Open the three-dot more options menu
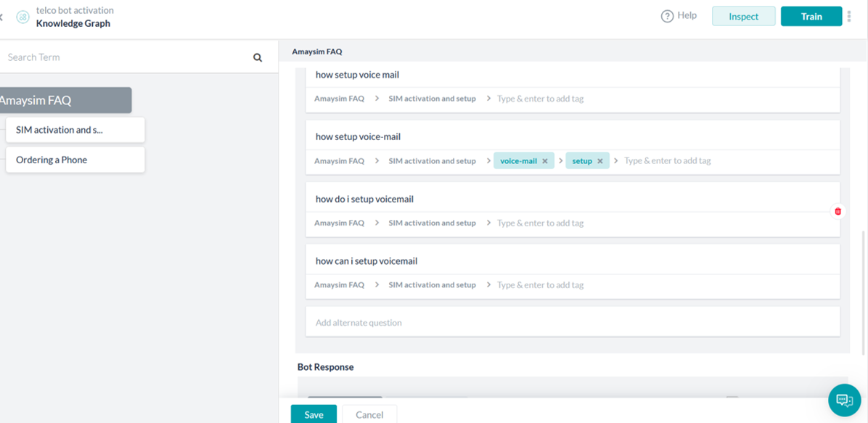 [849, 17]
